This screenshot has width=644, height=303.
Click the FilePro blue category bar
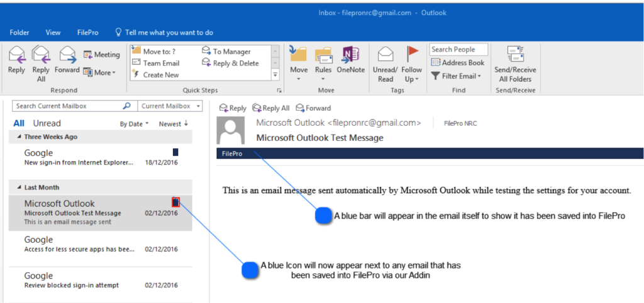click(429, 153)
